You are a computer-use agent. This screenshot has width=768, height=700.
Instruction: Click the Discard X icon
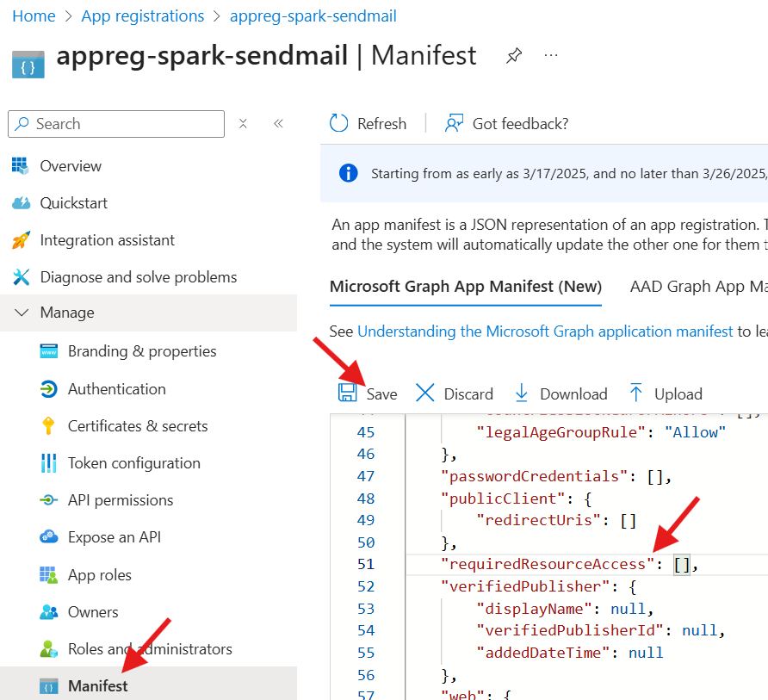pyautogui.click(x=425, y=393)
